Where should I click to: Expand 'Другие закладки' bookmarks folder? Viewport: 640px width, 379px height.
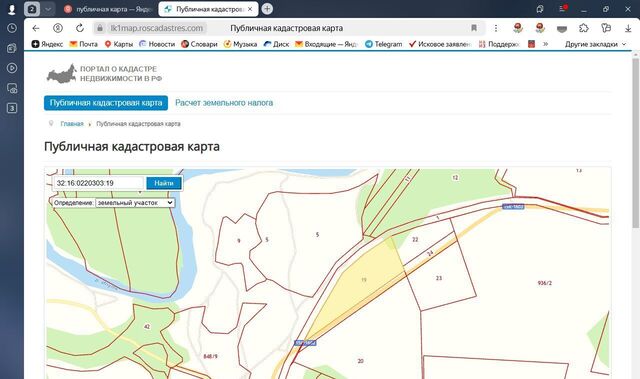(595, 44)
